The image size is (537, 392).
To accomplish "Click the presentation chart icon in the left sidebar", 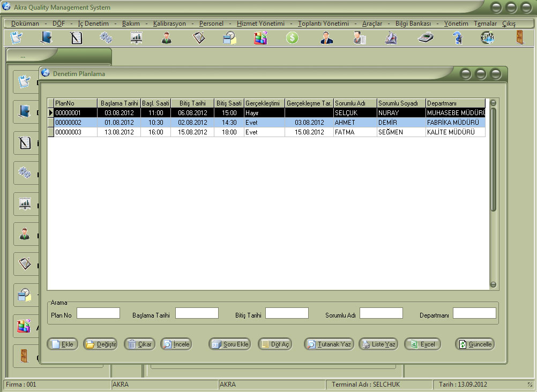I will pyautogui.click(x=25, y=203).
